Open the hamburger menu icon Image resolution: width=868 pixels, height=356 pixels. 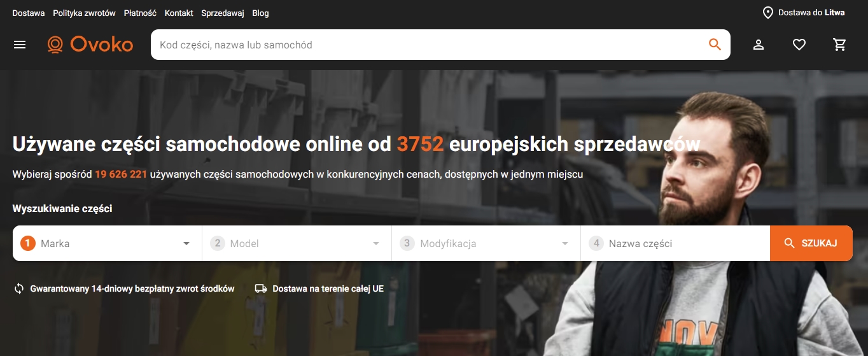(20, 45)
